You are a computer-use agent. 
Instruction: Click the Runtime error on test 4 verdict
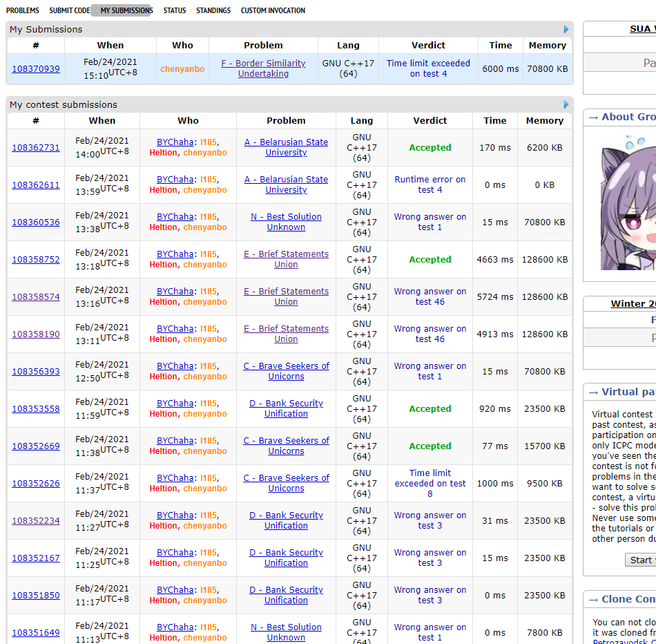click(430, 184)
